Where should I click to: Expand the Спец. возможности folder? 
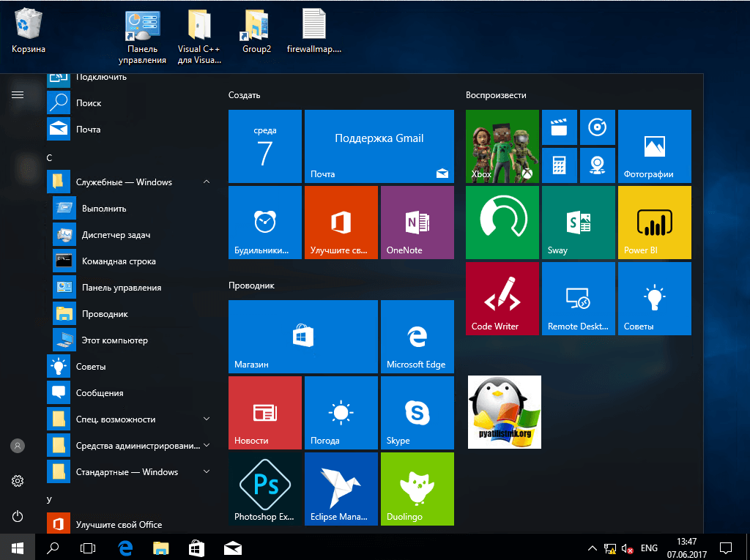pyautogui.click(x=130, y=419)
